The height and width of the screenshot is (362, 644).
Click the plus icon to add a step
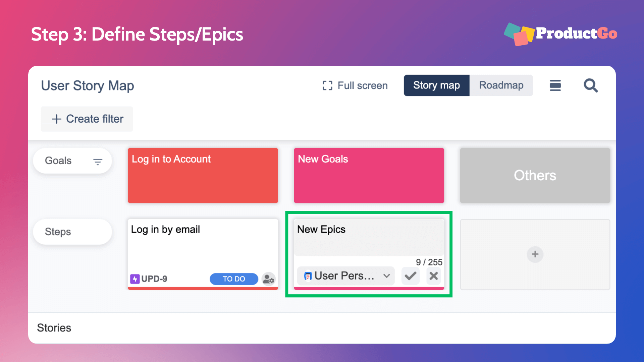click(x=535, y=254)
